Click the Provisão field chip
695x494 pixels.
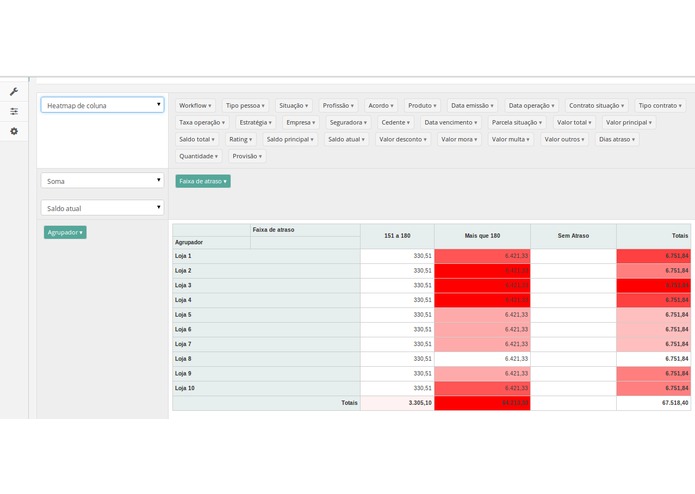(x=247, y=156)
